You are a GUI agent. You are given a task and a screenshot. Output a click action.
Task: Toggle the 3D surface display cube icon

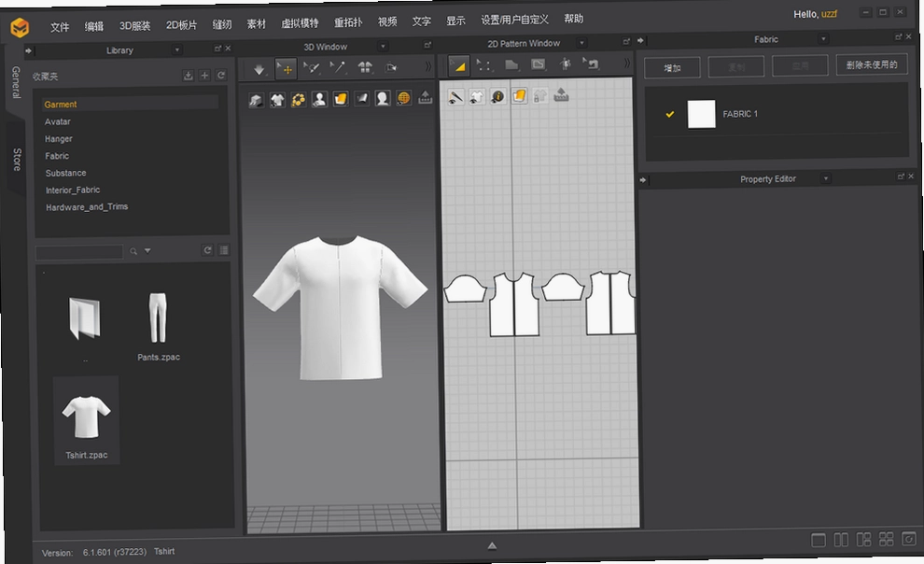256,100
